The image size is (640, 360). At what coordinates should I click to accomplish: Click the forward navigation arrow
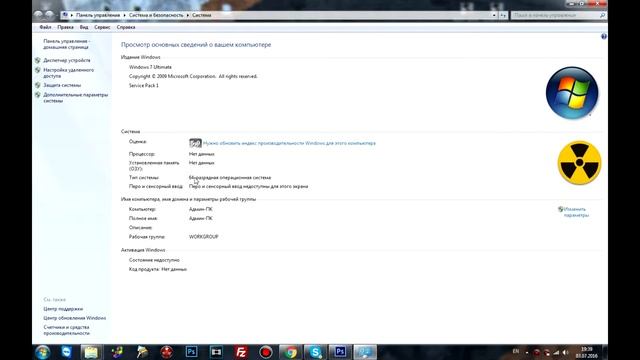pyautogui.click(x=49, y=15)
